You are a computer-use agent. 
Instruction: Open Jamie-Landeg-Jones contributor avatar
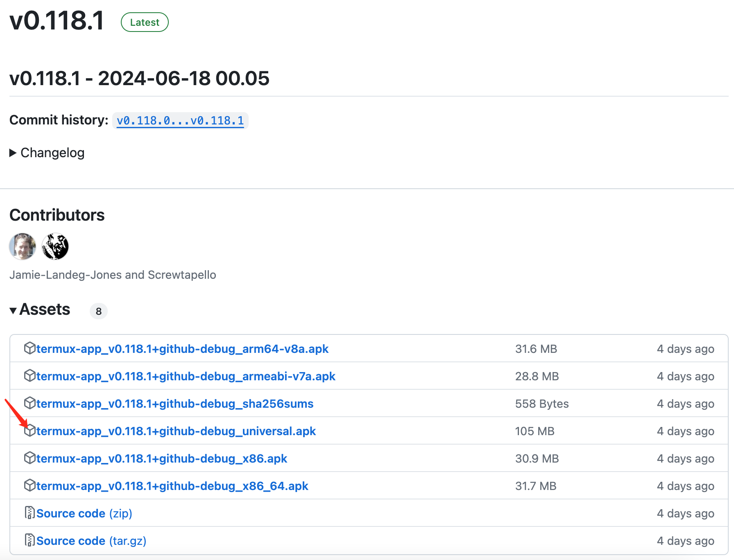(x=23, y=246)
